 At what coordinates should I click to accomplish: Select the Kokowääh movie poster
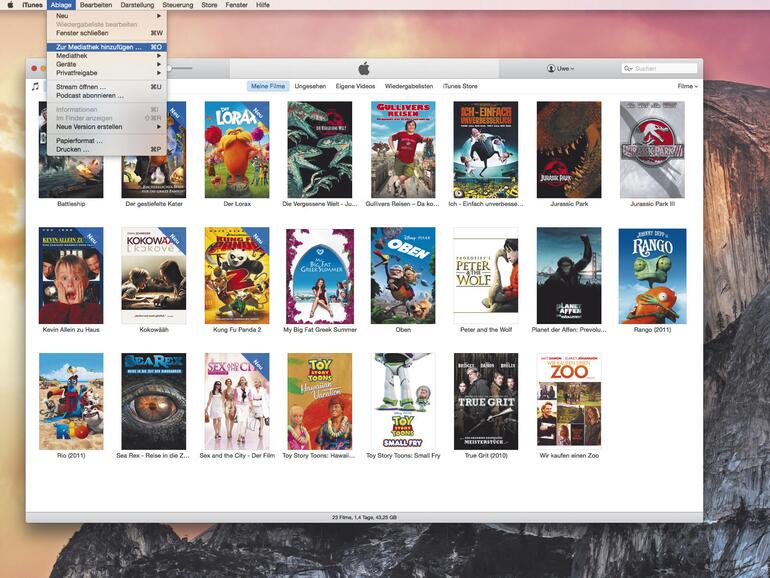(x=154, y=275)
